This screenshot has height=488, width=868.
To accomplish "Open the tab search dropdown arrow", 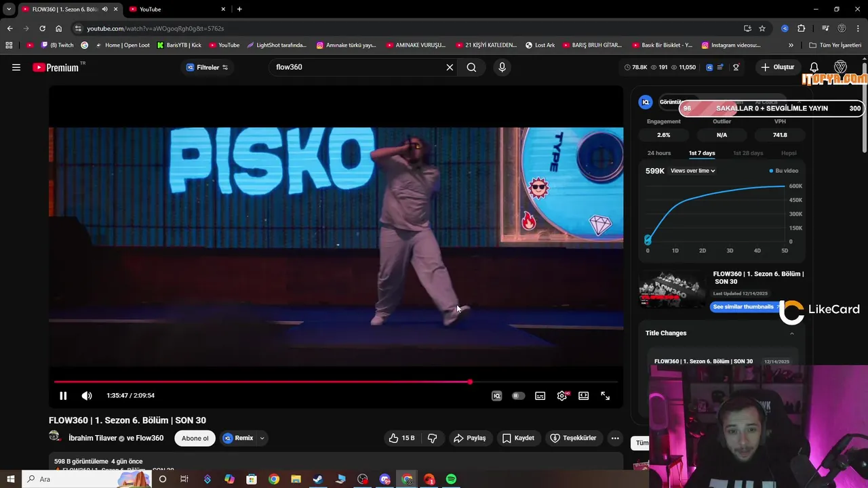I will pos(8,9).
